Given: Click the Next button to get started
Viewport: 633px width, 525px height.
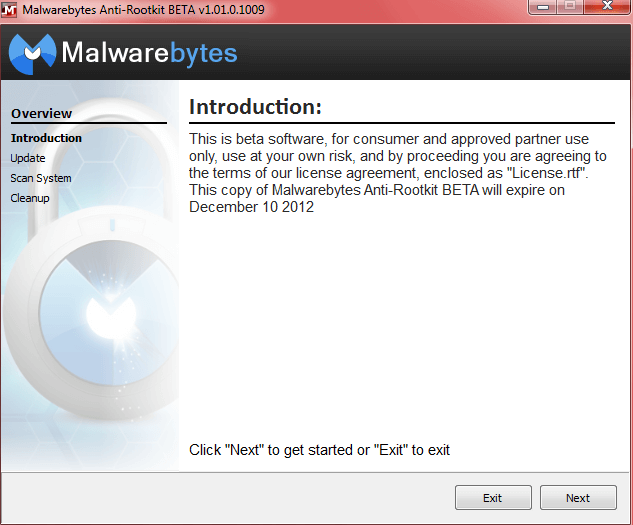Looking at the screenshot, I should point(578,498).
